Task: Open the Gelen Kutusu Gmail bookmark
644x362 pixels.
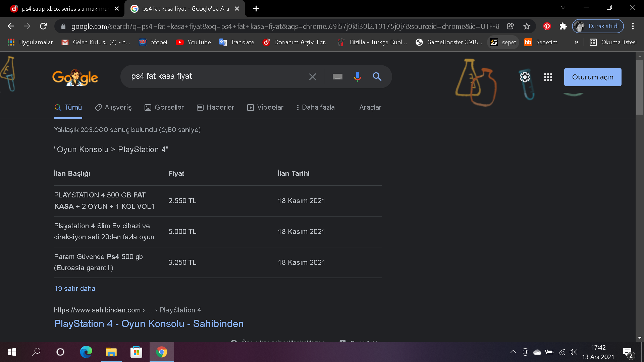Action: click(96, 42)
